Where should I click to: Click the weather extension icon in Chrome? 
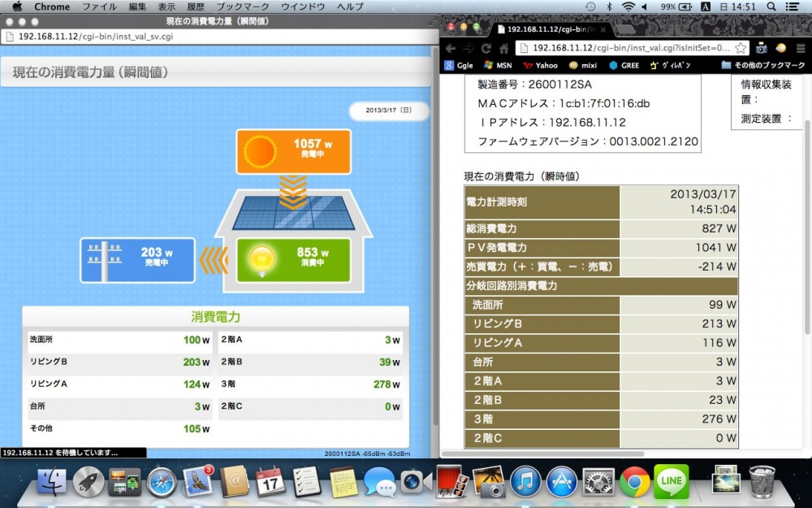pyautogui.click(x=781, y=49)
